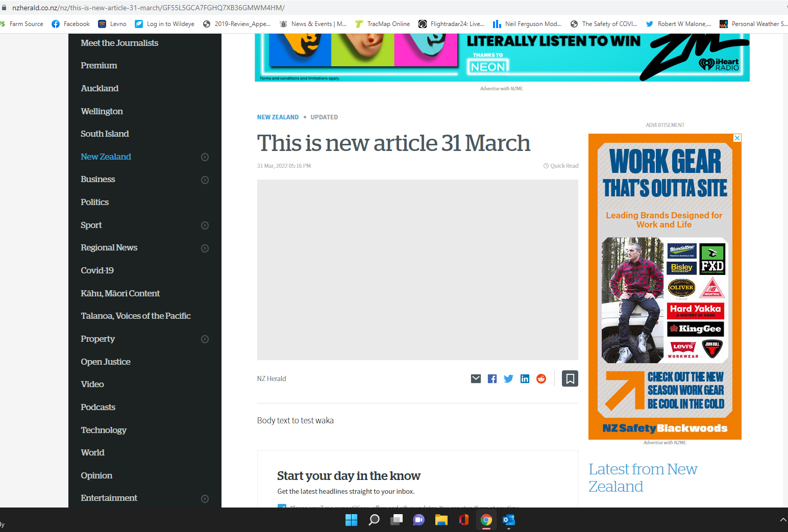Share the article on Twitter
The height and width of the screenshot is (532, 788).
pos(508,378)
